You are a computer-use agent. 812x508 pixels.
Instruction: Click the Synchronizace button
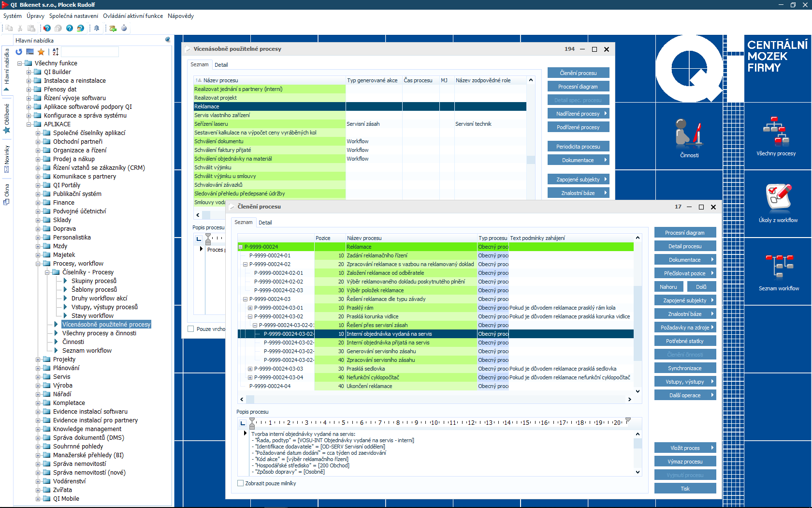pyautogui.click(x=685, y=368)
